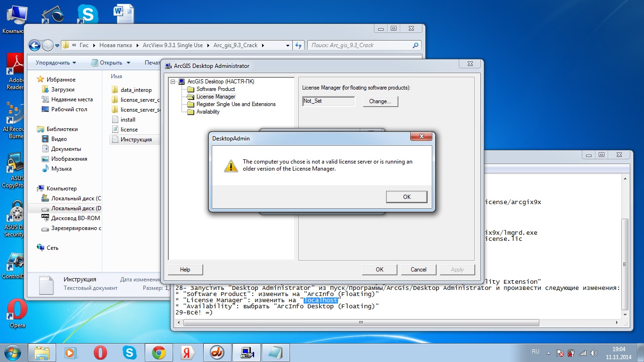Select the license_server_s folder
Image resolution: width=644 pixels, height=362 pixels.
click(136, 110)
